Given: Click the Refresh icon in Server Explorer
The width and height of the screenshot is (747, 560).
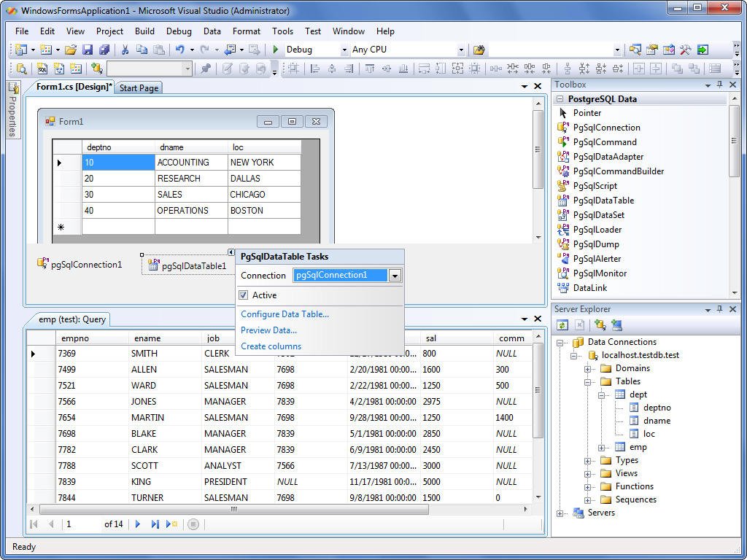Looking at the screenshot, I should (562, 324).
